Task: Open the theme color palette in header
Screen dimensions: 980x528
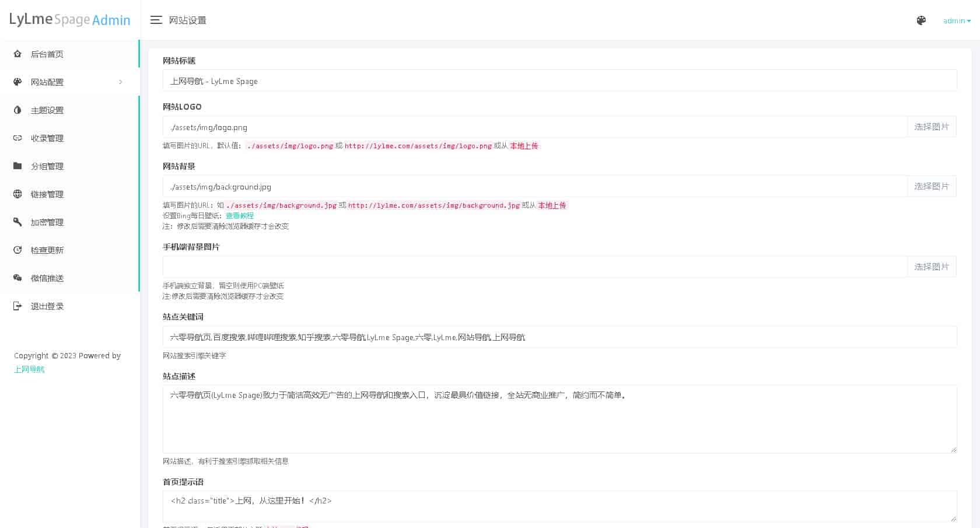Action: coord(921,20)
